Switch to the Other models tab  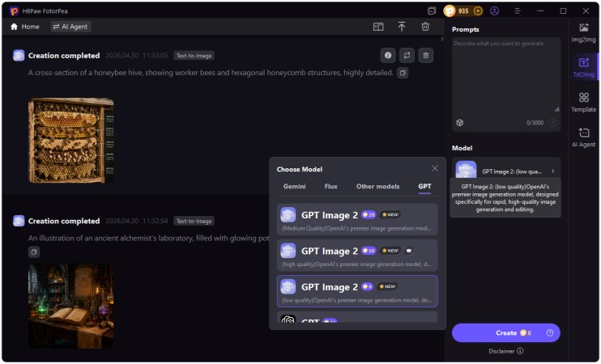(377, 186)
